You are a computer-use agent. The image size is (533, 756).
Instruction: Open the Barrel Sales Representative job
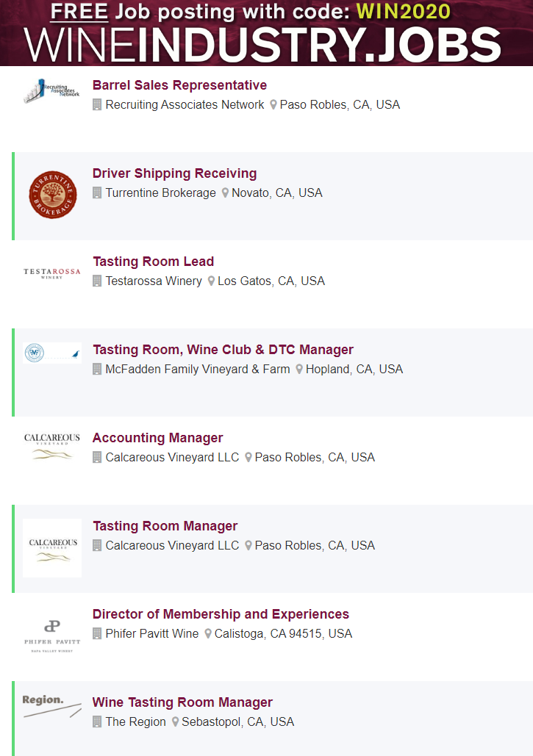click(179, 85)
